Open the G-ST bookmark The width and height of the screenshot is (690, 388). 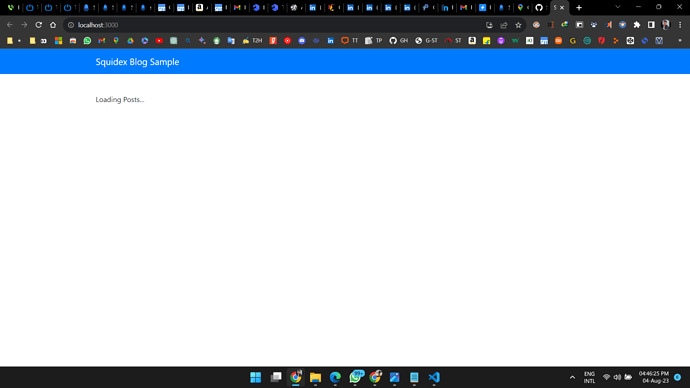[x=426, y=40]
